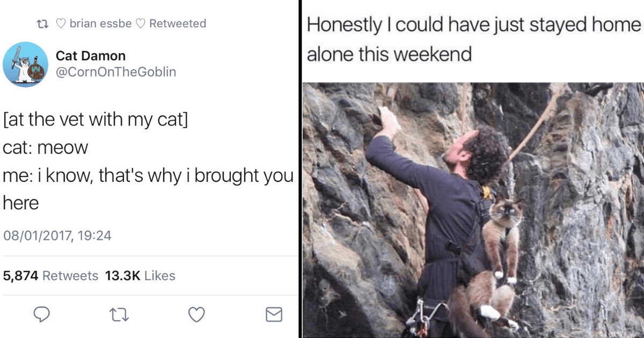644x338 pixels.
Task: Open the @CornOnTheGoblin handle
Action: point(116,72)
